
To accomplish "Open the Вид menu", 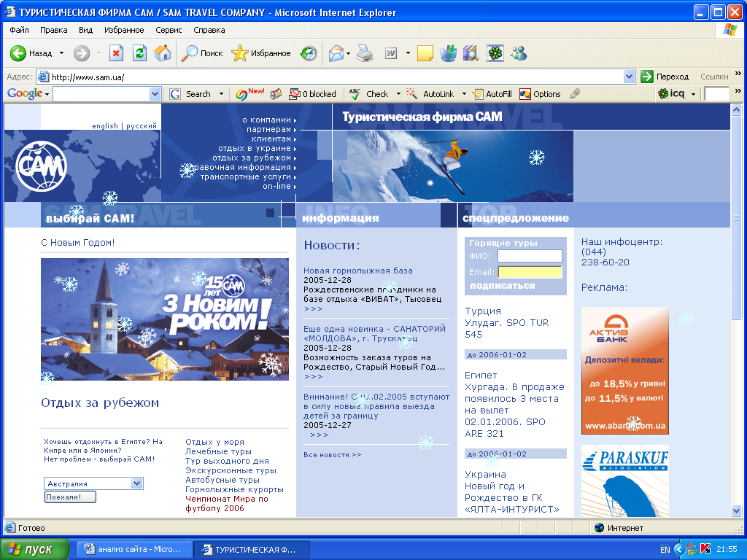I will [86, 30].
